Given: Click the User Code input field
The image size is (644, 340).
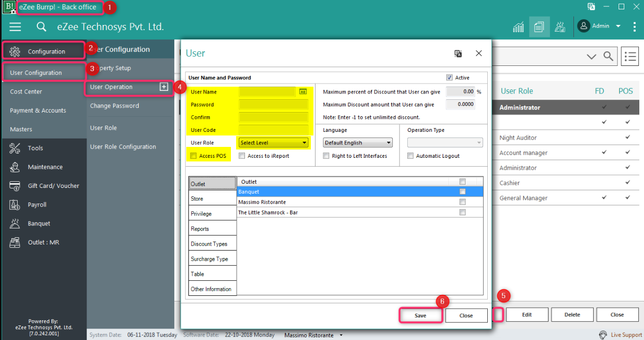Looking at the screenshot, I should [x=273, y=130].
